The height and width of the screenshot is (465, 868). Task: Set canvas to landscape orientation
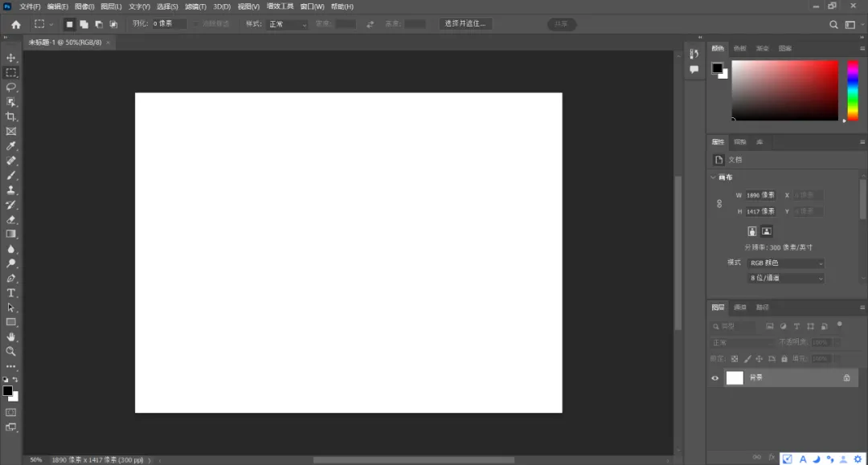click(x=766, y=231)
